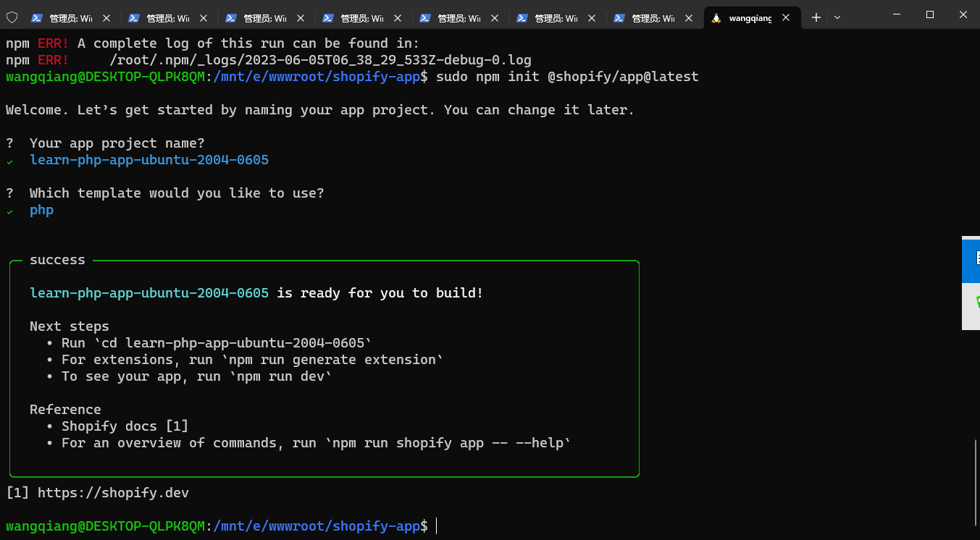Close the fourth PowerShell tab
This screenshot has height=540, width=980.
coord(398,18)
